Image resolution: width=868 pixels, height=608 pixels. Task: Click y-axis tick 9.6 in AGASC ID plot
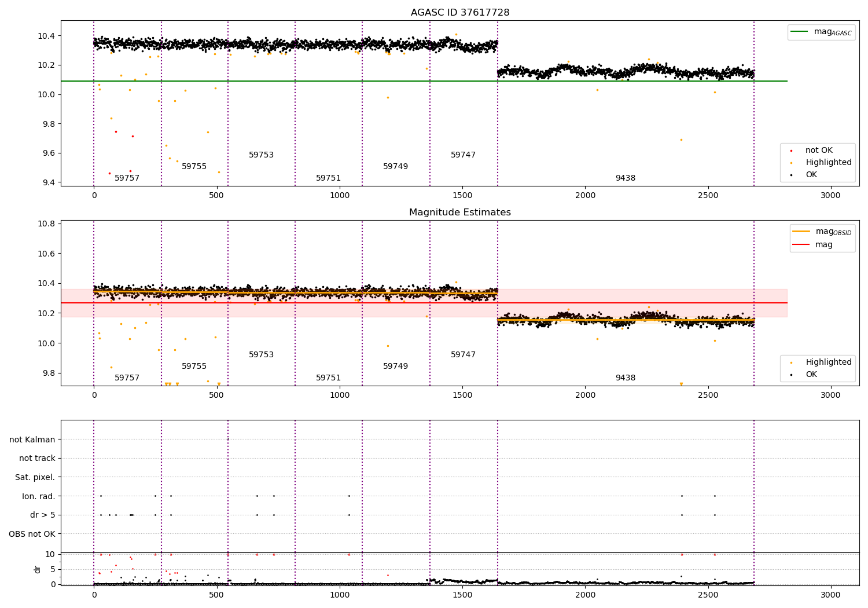[x=47, y=153]
